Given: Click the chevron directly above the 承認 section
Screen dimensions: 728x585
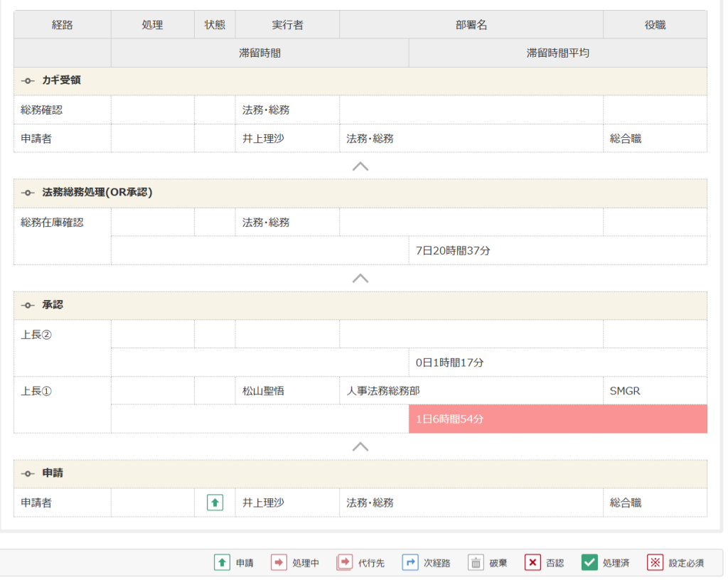Looking at the screenshot, I should [x=360, y=278].
